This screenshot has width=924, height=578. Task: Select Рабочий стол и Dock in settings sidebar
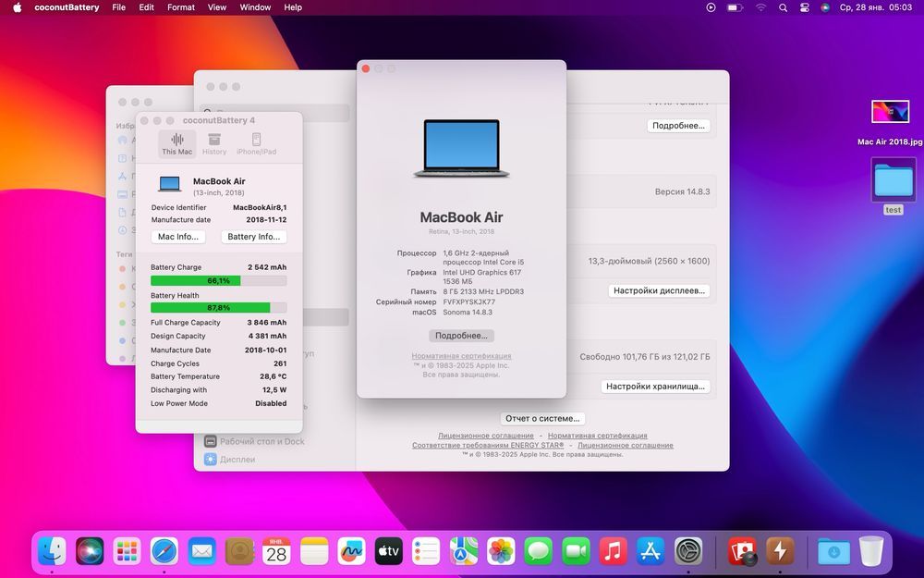[255, 441]
